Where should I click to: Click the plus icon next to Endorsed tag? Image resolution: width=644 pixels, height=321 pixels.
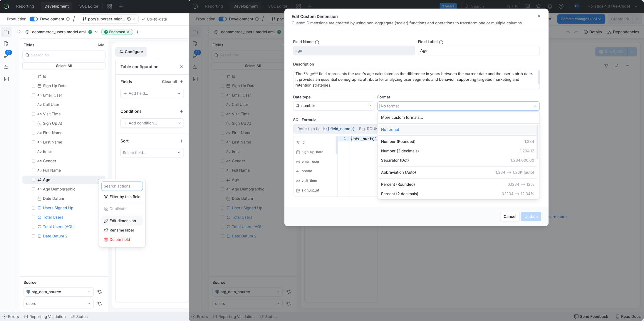point(137,32)
